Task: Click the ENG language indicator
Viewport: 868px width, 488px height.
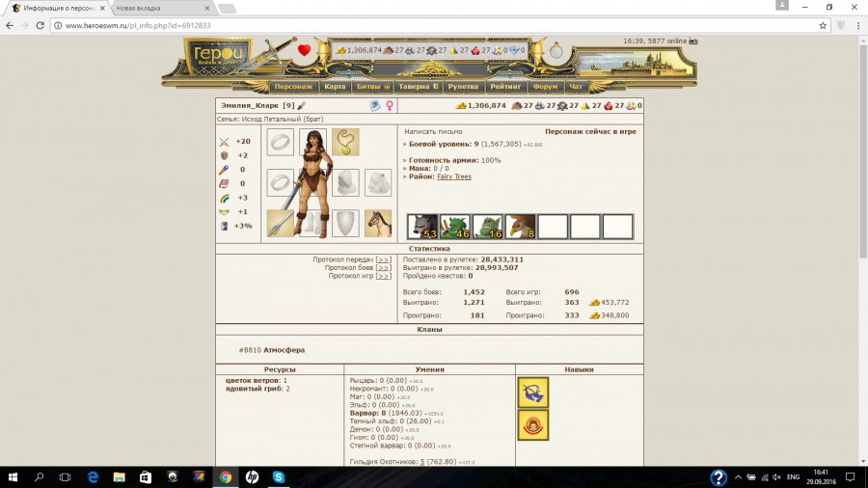Action: click(x=793, y=477)
